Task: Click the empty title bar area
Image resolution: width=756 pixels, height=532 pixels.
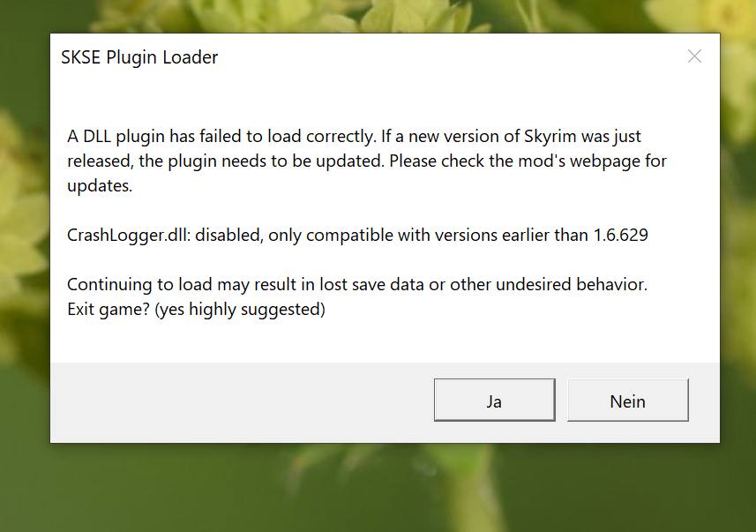Action: [441, 57]
